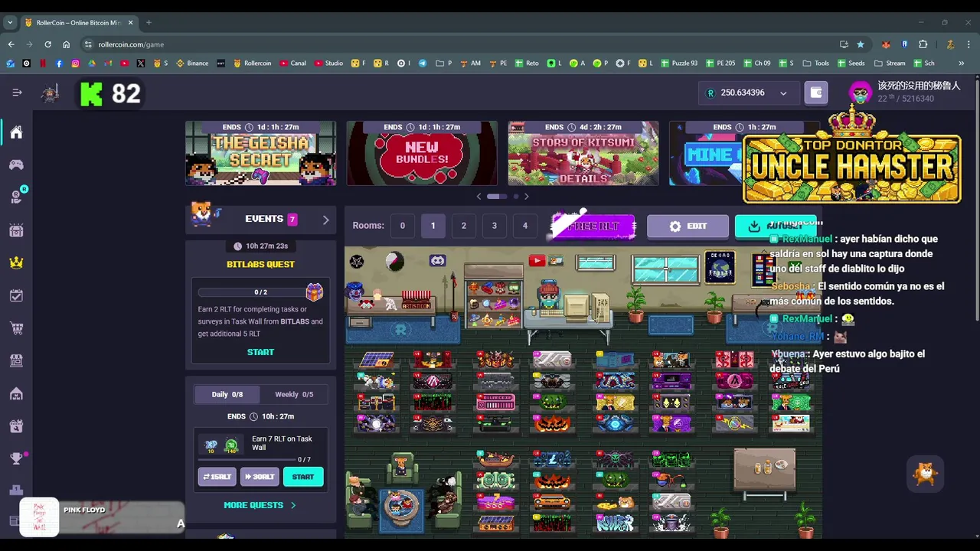Image resolution: width=980 pixels, height=551 pixels.
Task: Open the crown Season Pass sidebar icon
Action: [16, 262]
